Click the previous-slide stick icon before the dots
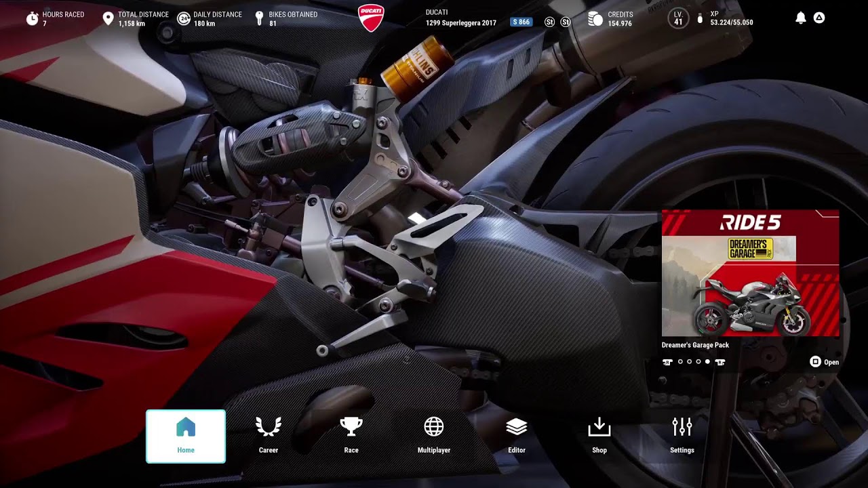 [667, 362]
